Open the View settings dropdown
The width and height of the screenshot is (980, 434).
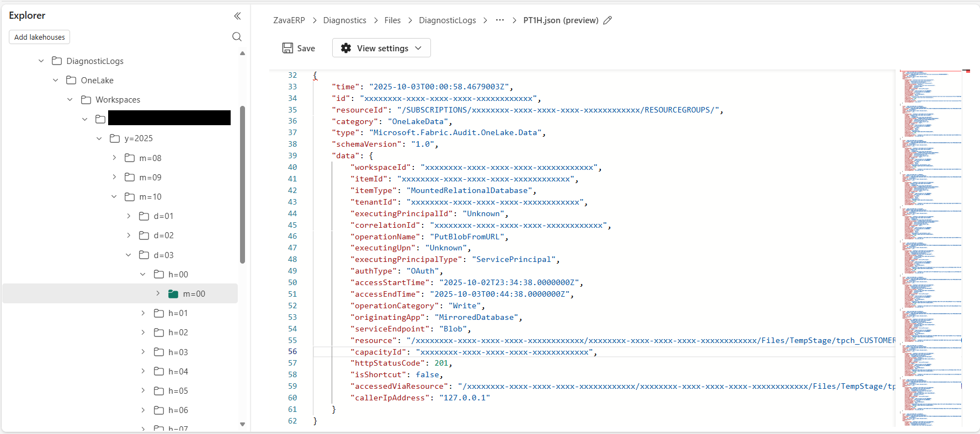coord(381,48)
